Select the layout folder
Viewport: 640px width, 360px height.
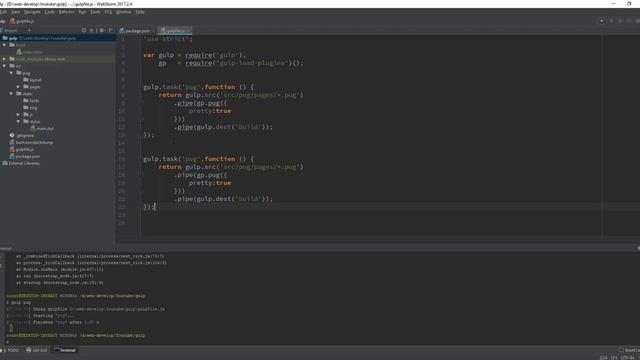click(x=32, y=80)
